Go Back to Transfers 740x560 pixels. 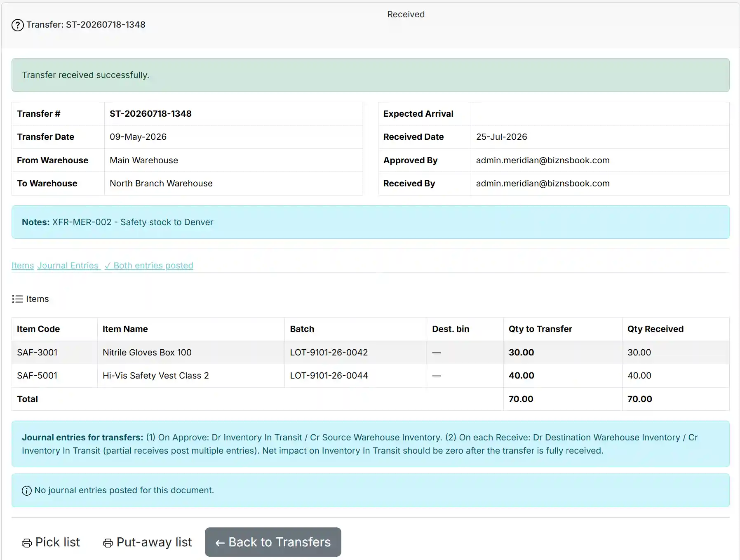pos(273,542)
